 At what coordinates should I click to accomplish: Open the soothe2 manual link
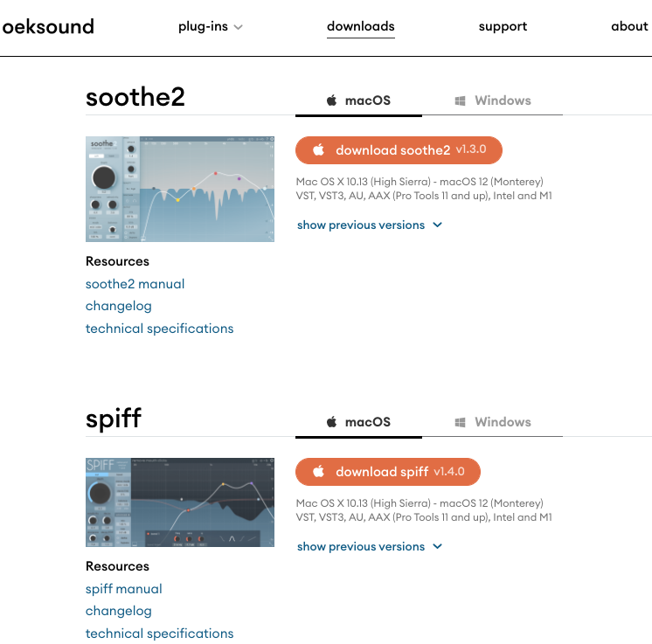coord(135,284)
